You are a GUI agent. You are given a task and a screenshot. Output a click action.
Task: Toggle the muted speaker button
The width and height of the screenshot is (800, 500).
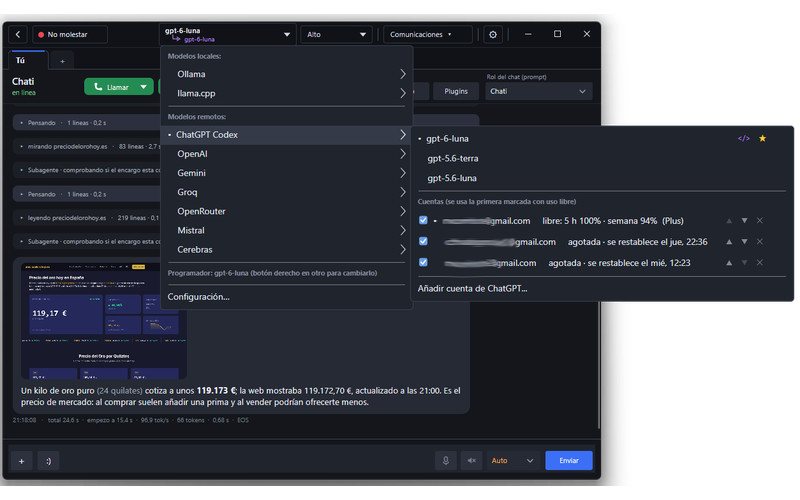point(471,461)
